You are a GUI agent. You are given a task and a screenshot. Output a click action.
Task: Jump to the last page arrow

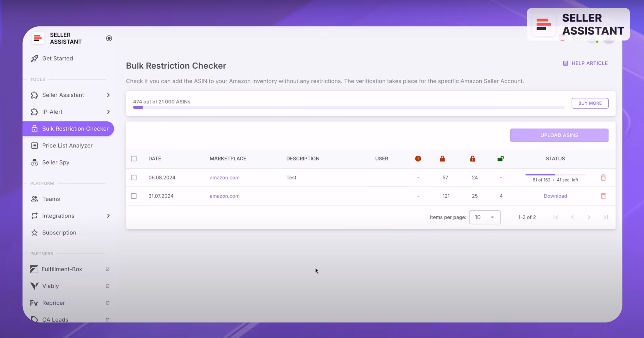point(605,217)
